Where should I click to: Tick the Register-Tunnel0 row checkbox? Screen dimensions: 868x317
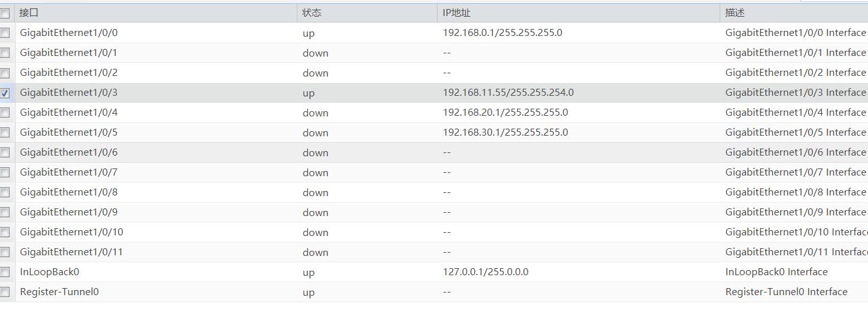[x=5, y=292]
